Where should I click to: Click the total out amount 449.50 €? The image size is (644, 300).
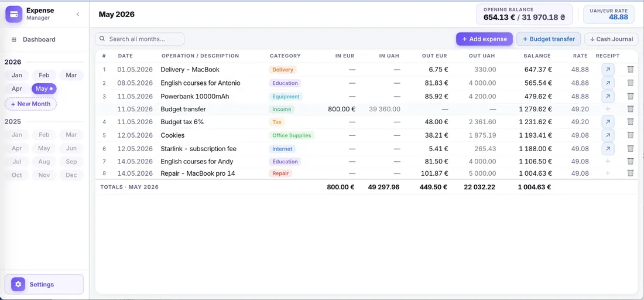(433, 187)
